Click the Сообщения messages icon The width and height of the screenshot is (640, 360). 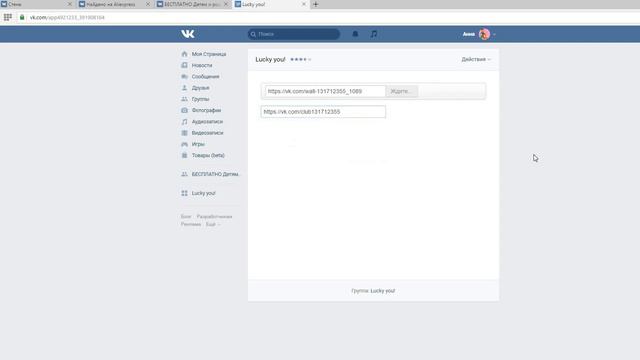[184, 76]
